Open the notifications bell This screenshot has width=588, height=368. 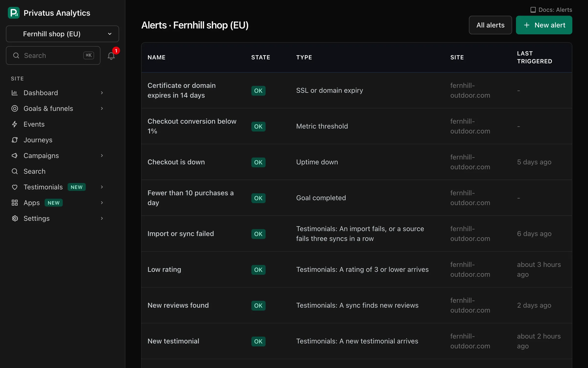111,56
